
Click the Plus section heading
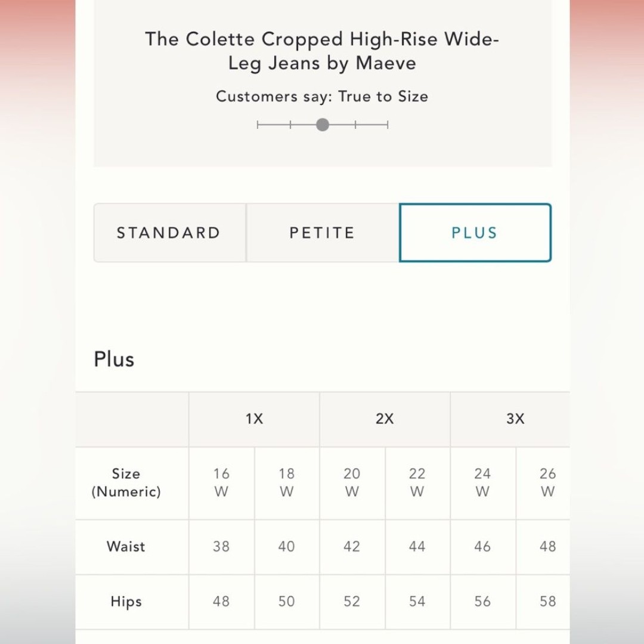(114, 359)
